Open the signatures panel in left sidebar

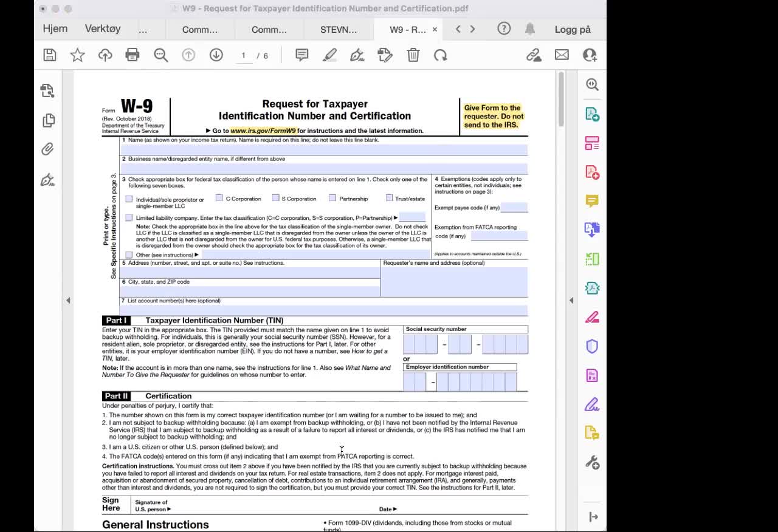(47, 180)
